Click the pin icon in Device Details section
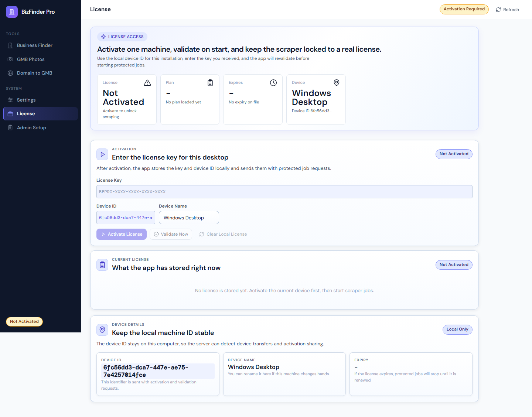 (x=102, y=329)
